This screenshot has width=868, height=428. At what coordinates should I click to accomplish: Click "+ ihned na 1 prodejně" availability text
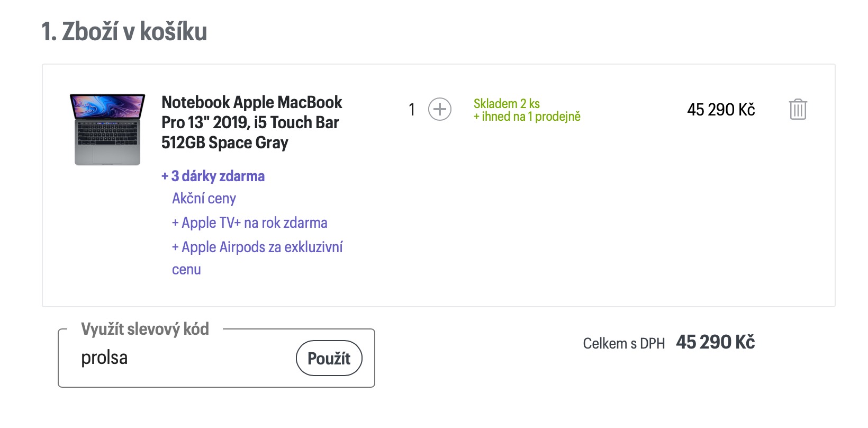click(527, 117)
